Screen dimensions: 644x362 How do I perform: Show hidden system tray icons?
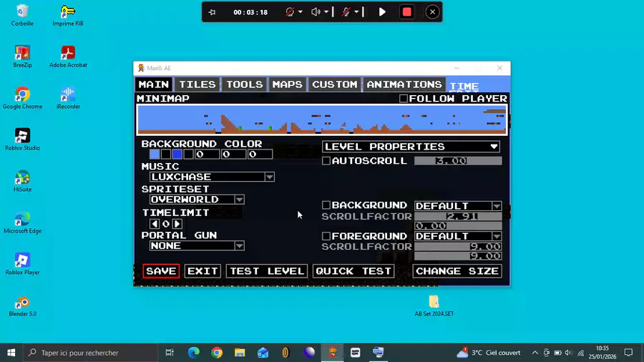tap(535, 353)
